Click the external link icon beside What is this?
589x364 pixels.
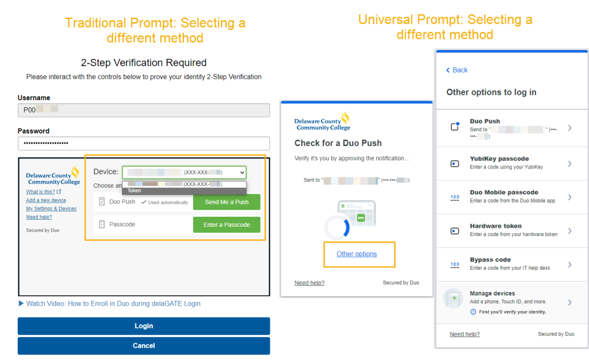[x=59, y=191]
